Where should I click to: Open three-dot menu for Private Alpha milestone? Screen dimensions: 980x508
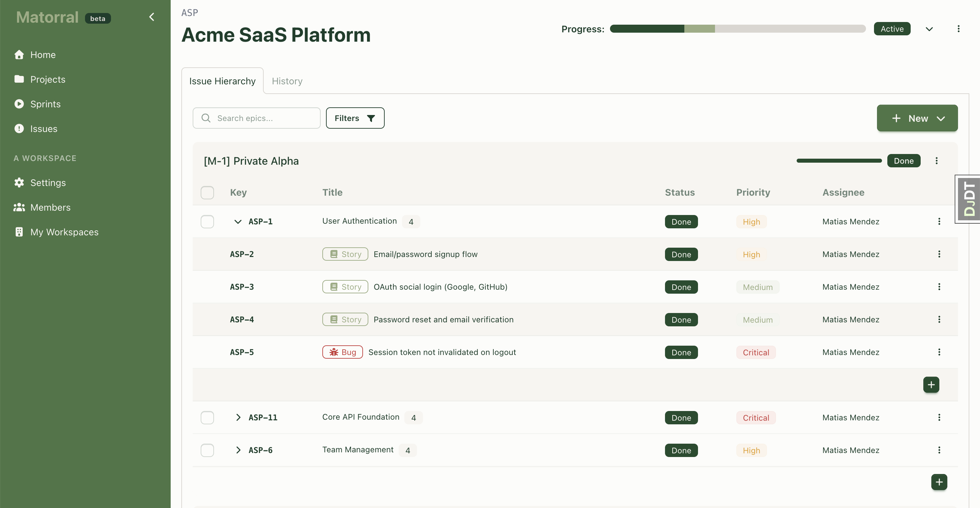tap(936, 161)
